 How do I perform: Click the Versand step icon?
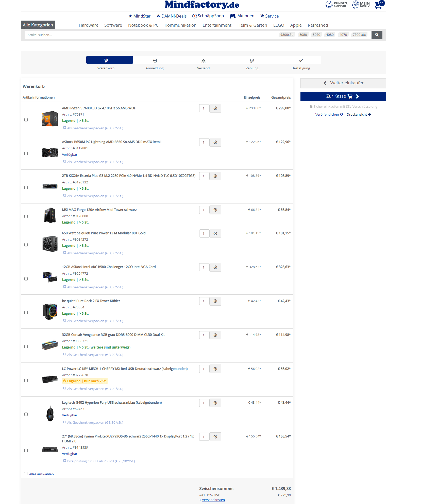[x=204, y=60]
